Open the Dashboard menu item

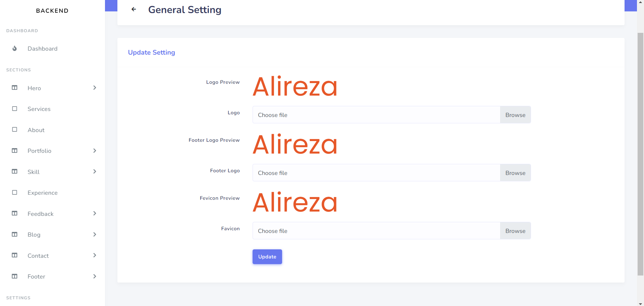[x=43, y=49]
